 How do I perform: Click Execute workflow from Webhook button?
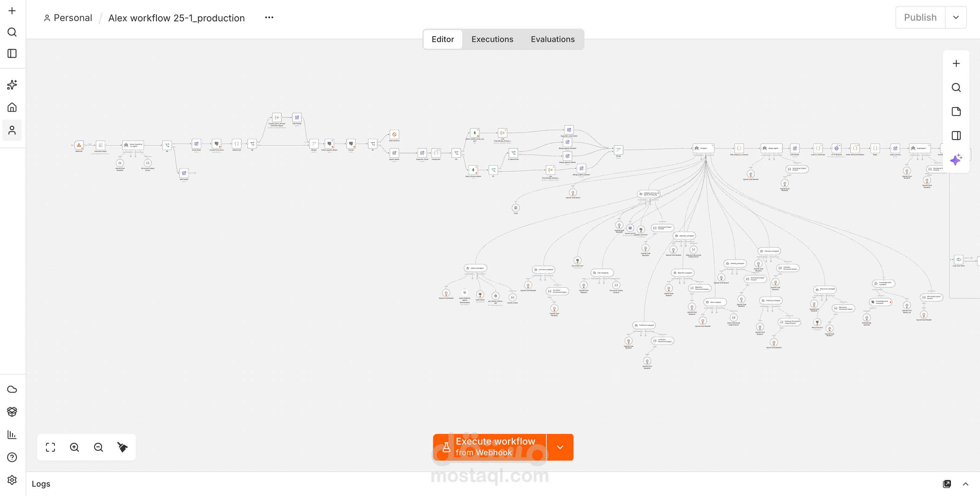[490, 447]
